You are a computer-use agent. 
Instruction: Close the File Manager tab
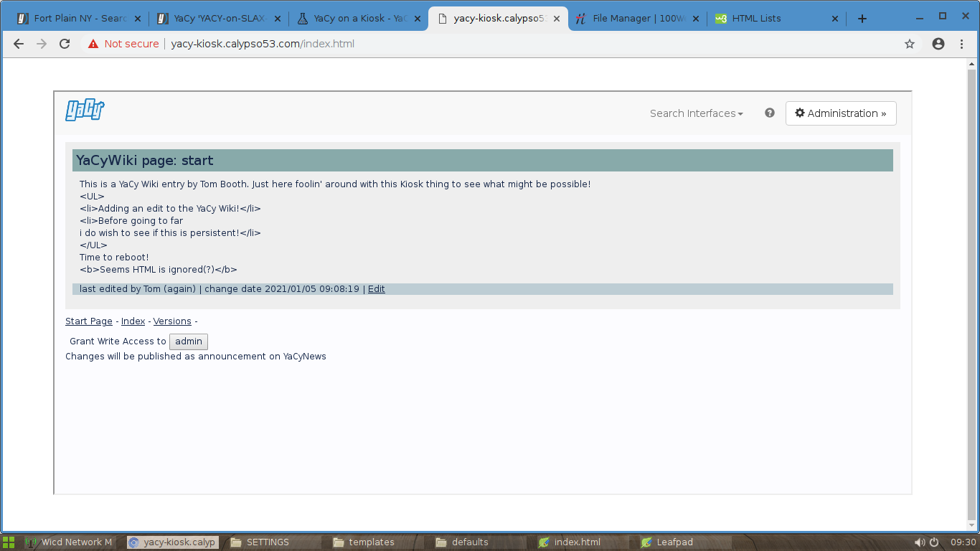[695, 19]
